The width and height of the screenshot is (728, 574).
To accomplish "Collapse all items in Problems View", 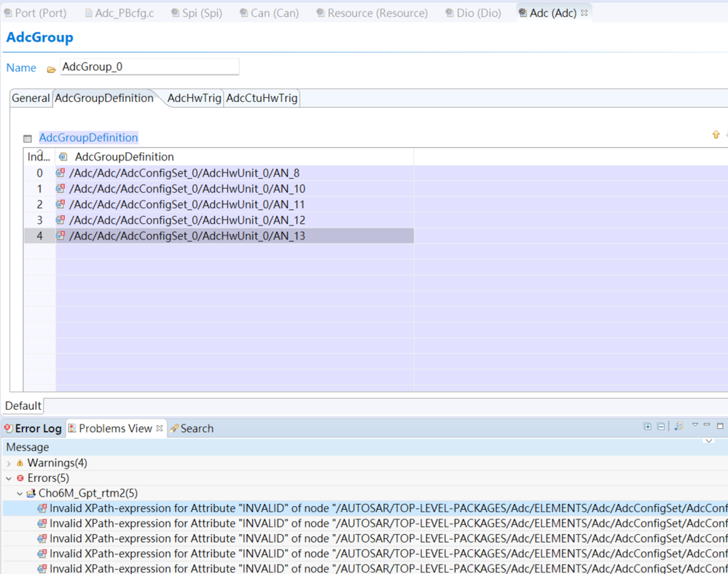I will coord(661,426).
